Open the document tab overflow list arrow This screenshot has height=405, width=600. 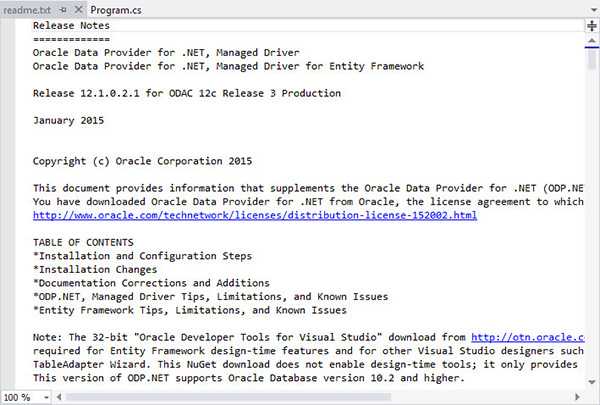[593, 10]
